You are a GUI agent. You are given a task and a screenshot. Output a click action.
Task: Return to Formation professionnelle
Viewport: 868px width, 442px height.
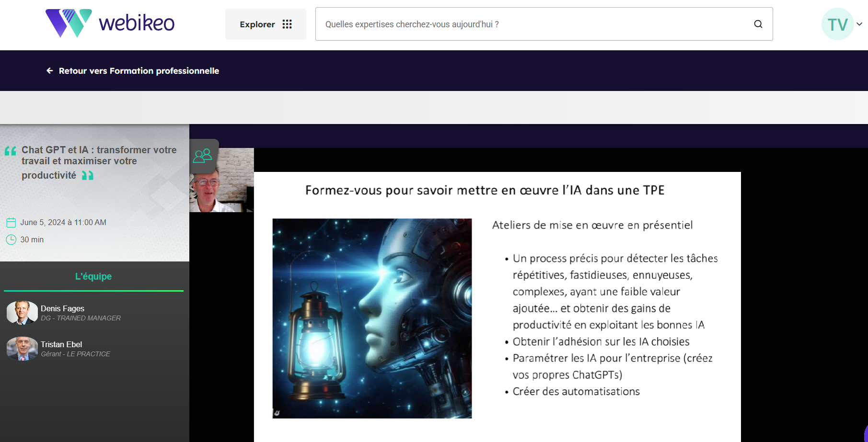coord(139,71)
